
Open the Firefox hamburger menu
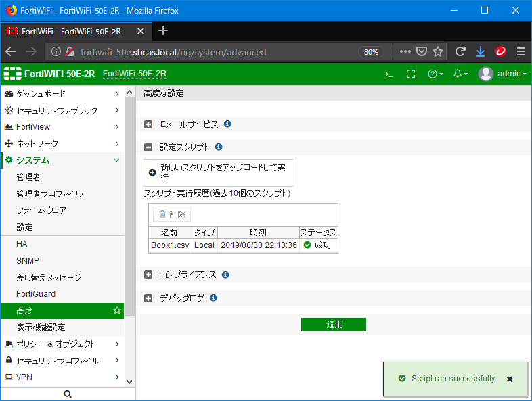[x=521, y=51]
